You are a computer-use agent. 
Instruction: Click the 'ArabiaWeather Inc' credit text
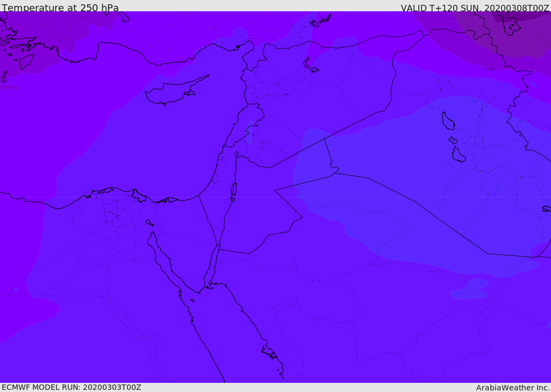click(512, 388)
